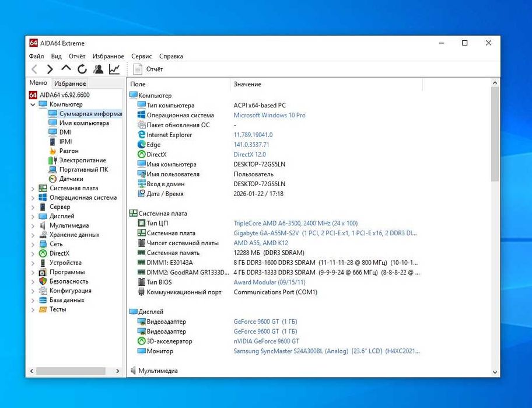Open the Samsung SyncMaster S24A300BL monitor link

click(x=327, y=351)
